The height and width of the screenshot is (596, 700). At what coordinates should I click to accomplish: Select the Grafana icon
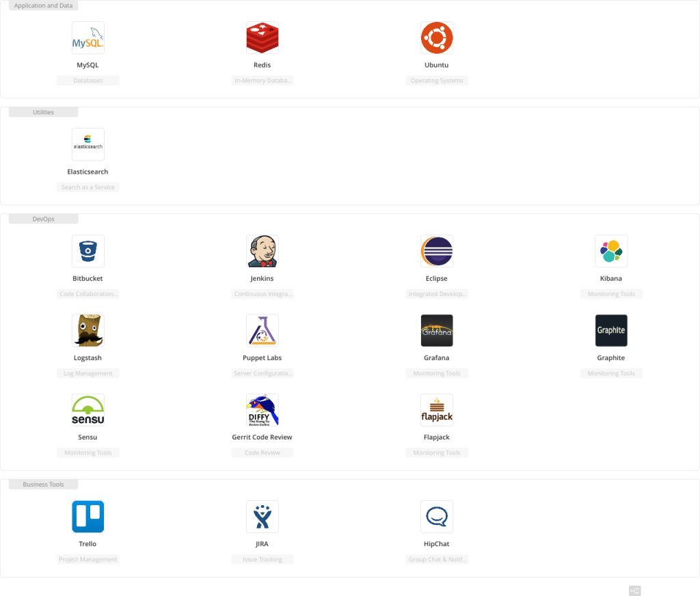(436, 330)
